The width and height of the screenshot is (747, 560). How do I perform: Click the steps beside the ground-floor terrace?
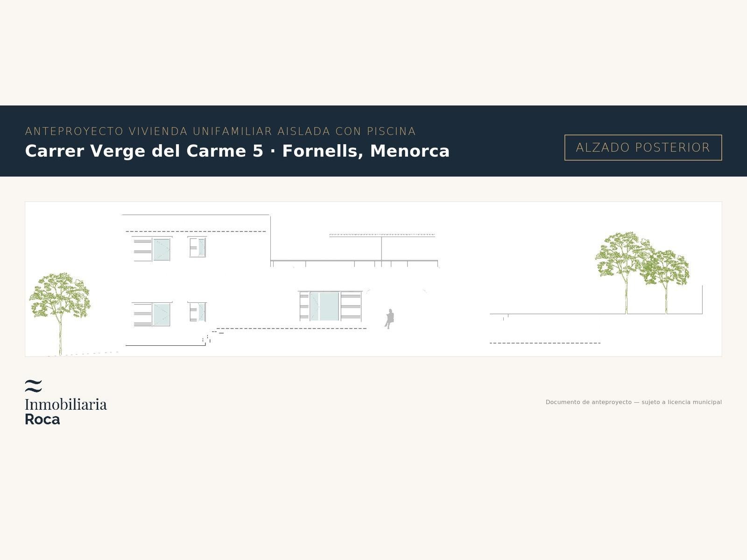212,337
